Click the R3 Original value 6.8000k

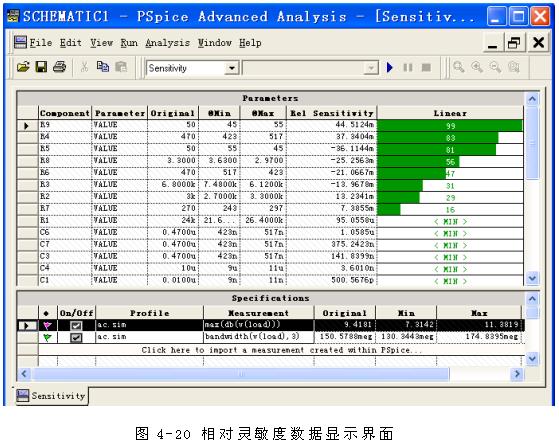click(x=173, y=184)
